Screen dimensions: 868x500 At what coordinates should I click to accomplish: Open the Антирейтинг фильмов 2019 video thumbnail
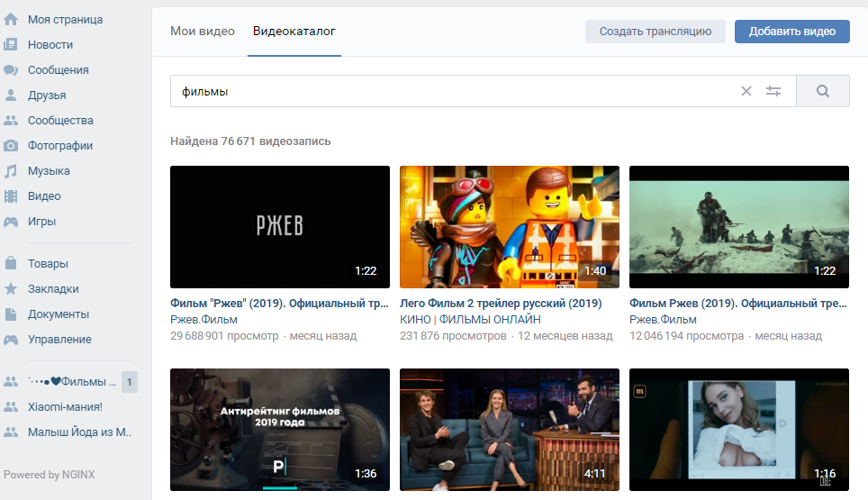pos(279,429)
